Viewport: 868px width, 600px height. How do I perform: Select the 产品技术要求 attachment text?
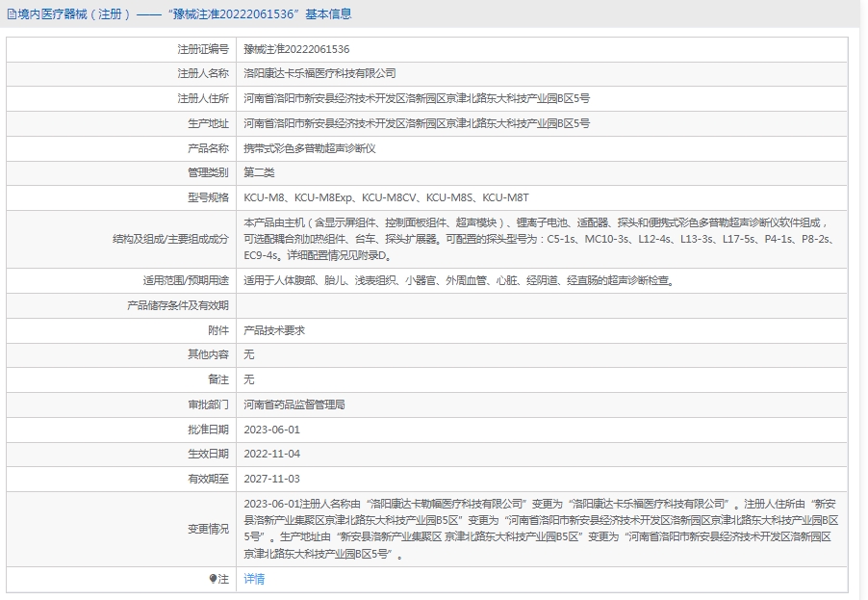click(x=274, y=330)
